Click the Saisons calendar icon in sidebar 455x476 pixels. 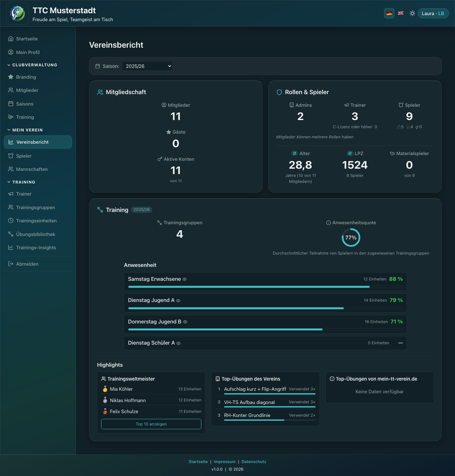point(11,104)
